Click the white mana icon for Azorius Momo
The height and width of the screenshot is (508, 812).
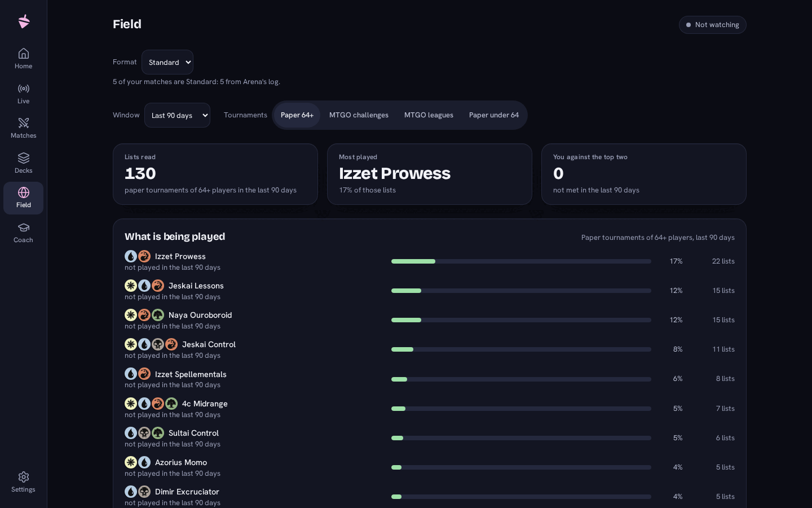(131, 462)
